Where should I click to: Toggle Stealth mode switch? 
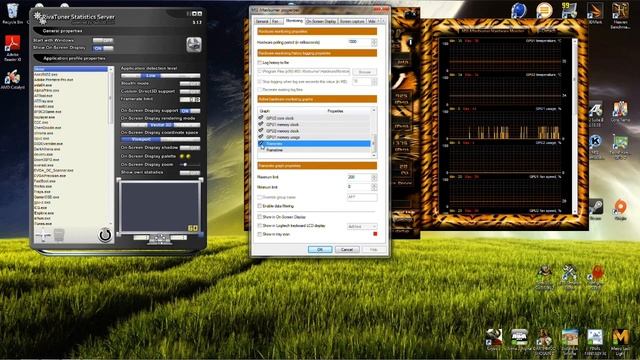pyautogui.click(x=190, y=83)
